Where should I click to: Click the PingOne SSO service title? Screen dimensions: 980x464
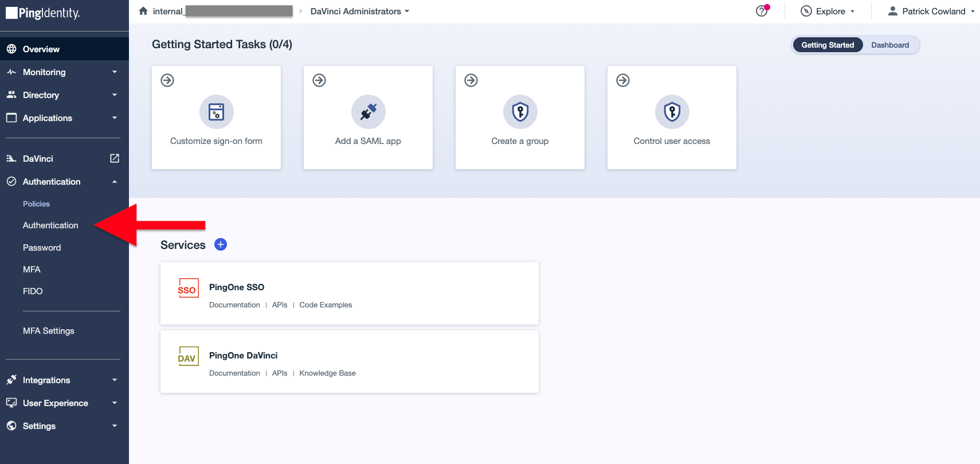click(237, 287)
